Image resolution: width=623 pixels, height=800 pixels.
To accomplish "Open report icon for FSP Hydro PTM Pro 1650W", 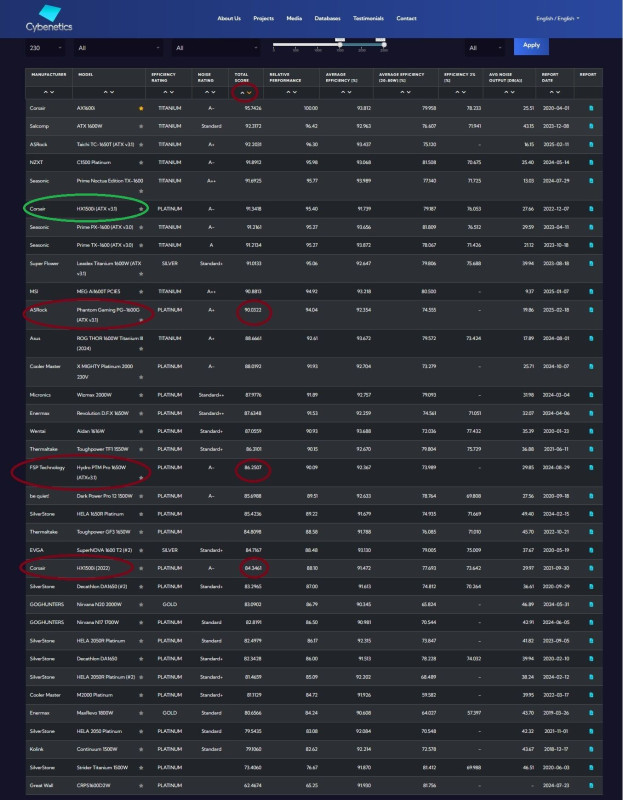I will click(591, 467).
